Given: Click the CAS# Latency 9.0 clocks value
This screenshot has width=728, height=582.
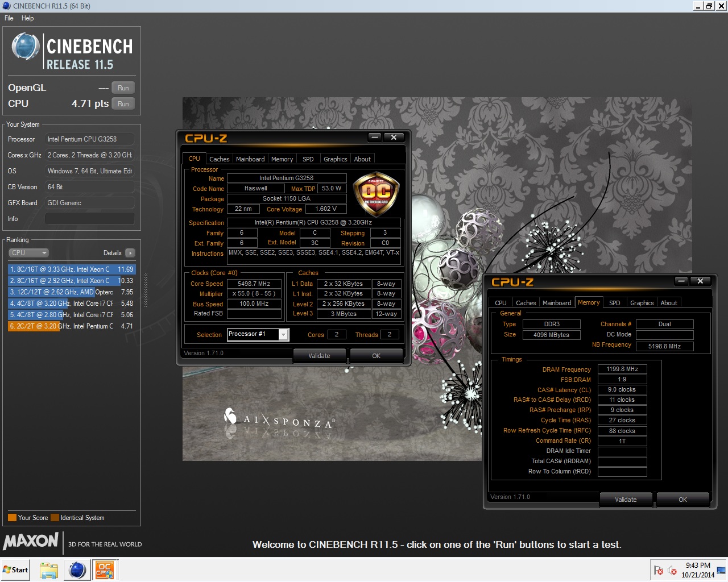Looking at the screenshot, I should point(622,389).
